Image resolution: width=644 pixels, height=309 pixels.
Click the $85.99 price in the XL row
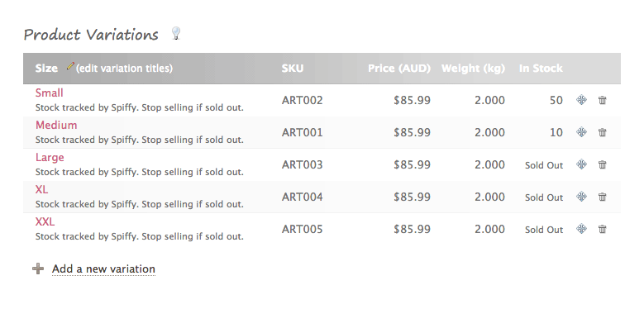(412, 197)
